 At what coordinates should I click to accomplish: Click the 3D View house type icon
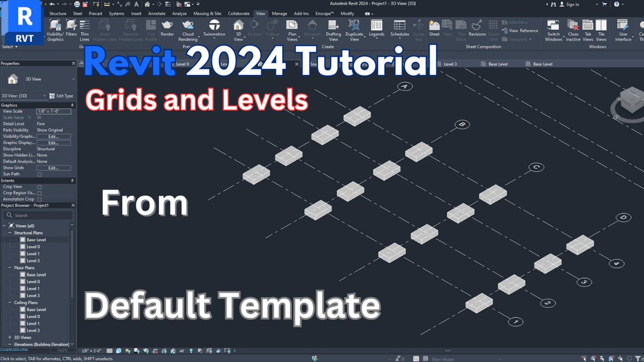point(13,79)
